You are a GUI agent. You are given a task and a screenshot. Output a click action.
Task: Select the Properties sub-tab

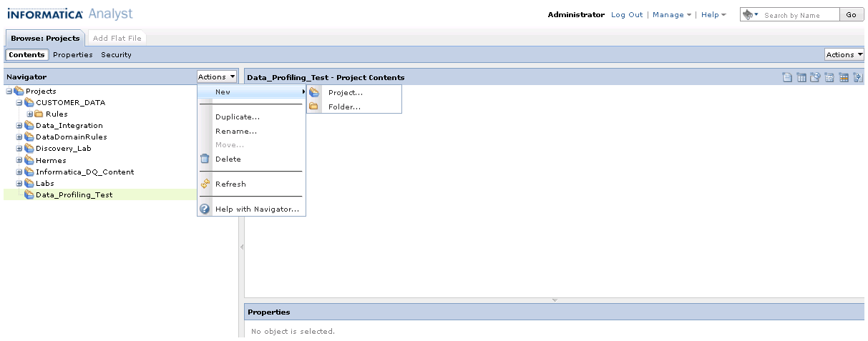click(x=73, y=54)
